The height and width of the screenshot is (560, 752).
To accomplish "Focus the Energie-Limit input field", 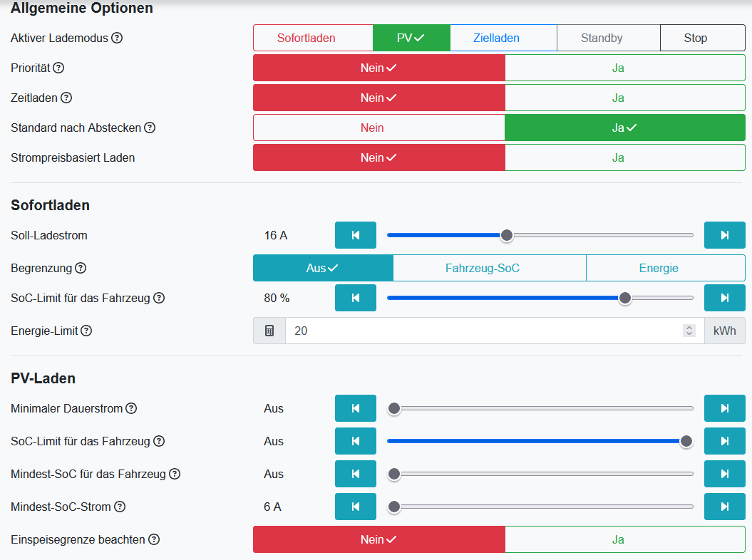I will pyautogui.click(x=495, y=331).
